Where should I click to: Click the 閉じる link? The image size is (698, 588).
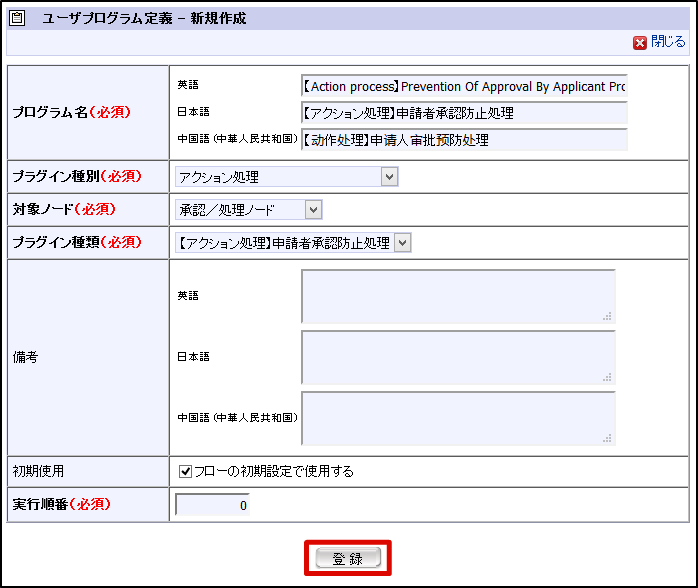coord(668,42)
